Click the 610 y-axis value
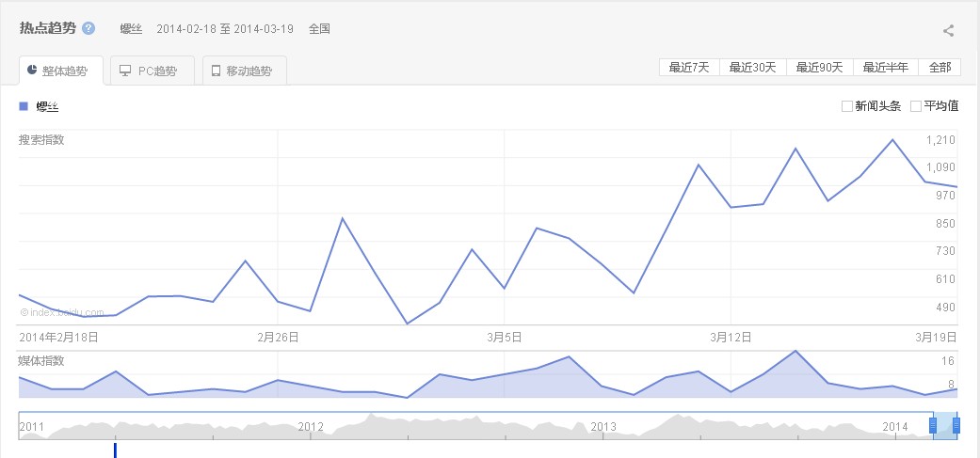The width and height of the screenshot is (980, 458). coord(946,279)
